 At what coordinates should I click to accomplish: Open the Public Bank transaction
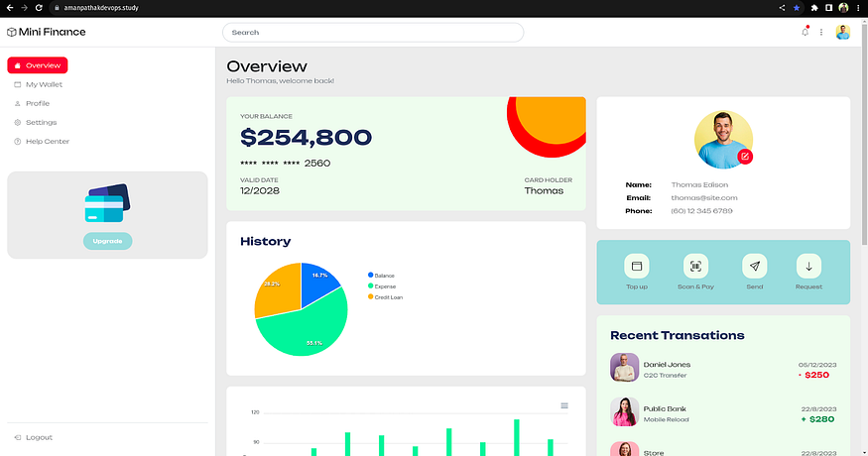tap(723, 413)
